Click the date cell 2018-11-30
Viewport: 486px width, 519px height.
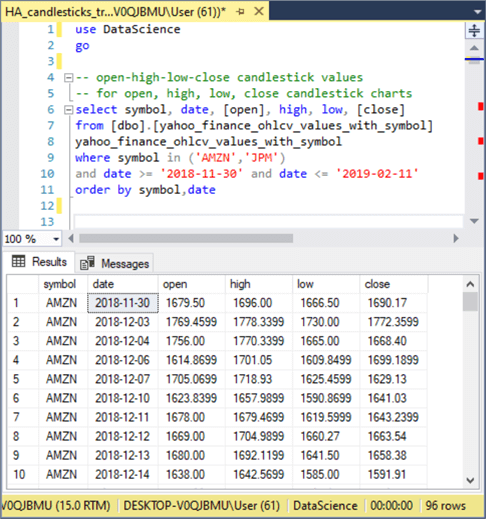pos(123,303)
